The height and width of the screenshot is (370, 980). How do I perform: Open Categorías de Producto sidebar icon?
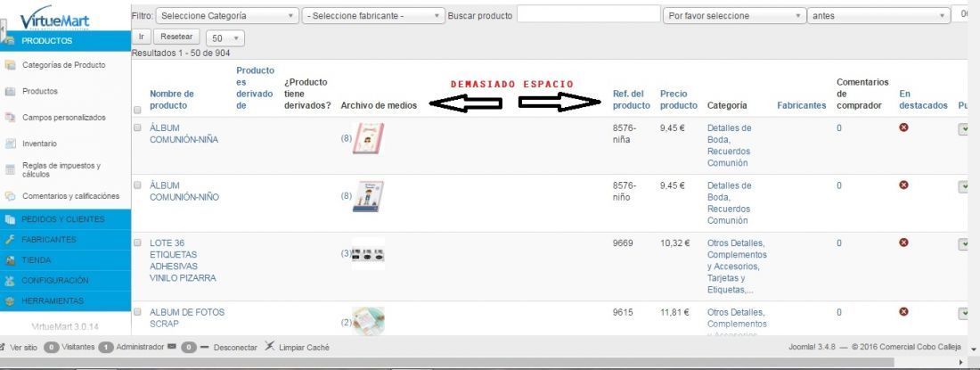click(x=10, y=65)
